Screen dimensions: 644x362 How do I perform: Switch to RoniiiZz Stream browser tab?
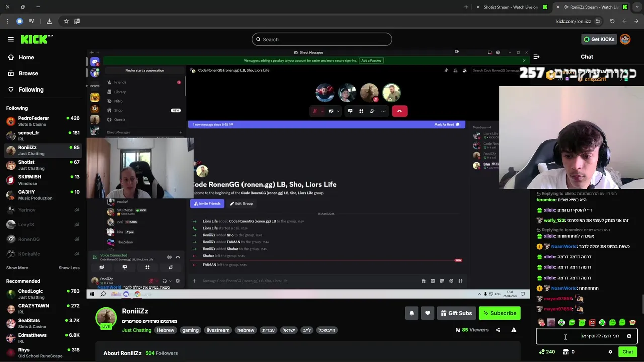click(x=593, y=7)
